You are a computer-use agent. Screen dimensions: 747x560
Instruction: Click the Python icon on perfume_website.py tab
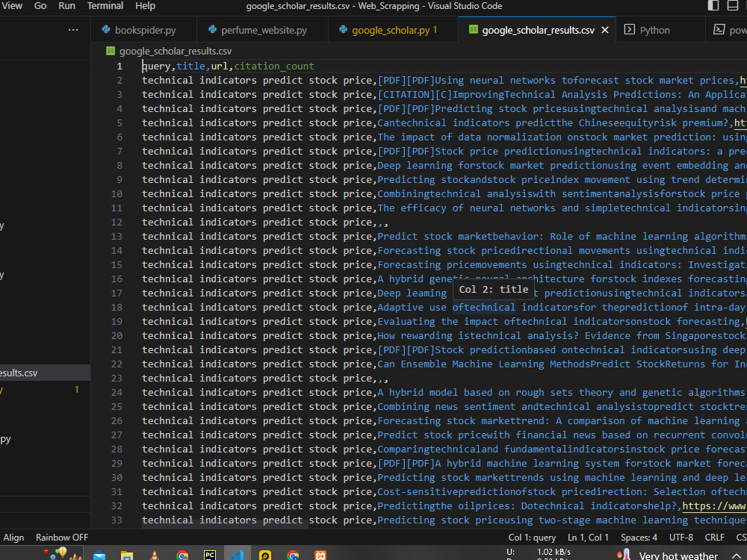point(212,30)
